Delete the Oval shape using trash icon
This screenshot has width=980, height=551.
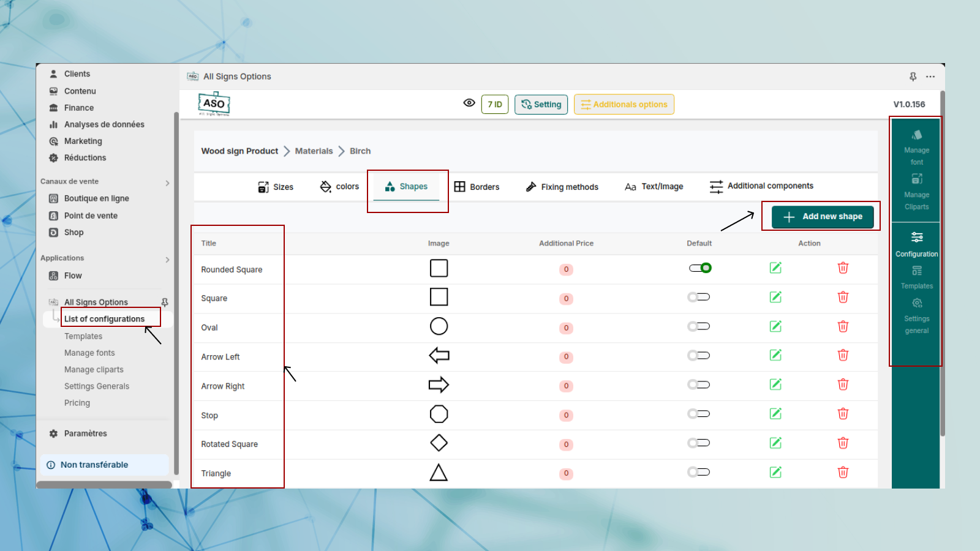pos(843,327)
